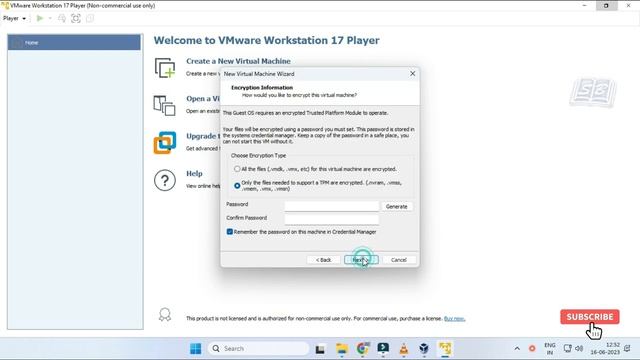Toggle Remember the password in Credential Manager checkbox
Viewport: 640px width, 360px height.
pyautogui.click(x=230, y=232)
